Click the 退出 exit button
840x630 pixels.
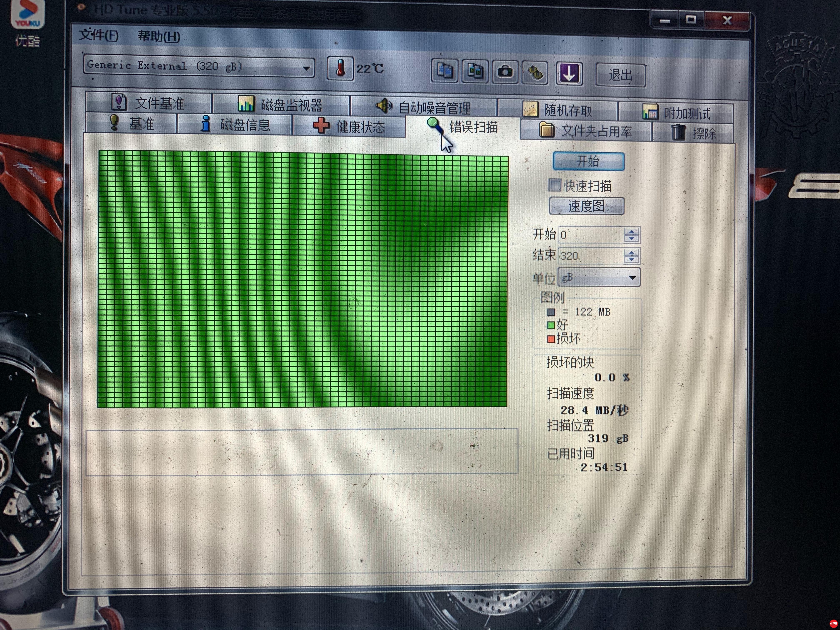620,75
